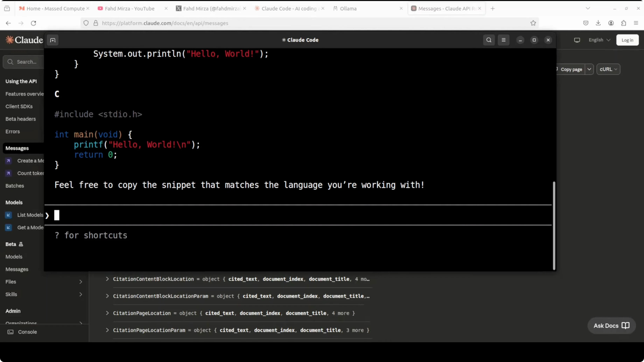Toggle the theme monitor icon near English
Screen dimensions: 644x362
pyautogui.click(x=577, y=40)
